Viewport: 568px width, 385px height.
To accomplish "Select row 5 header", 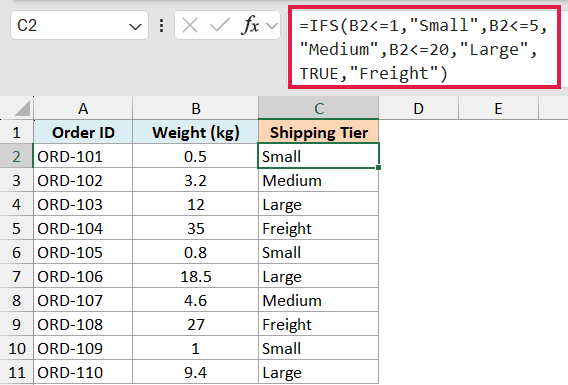I will 17,228.
